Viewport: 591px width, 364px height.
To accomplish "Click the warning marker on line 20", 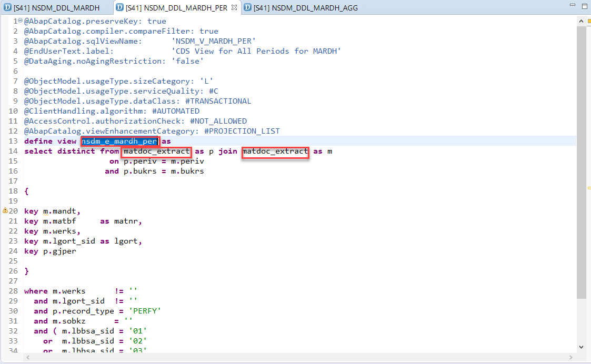I will click(x=5, y=211).
